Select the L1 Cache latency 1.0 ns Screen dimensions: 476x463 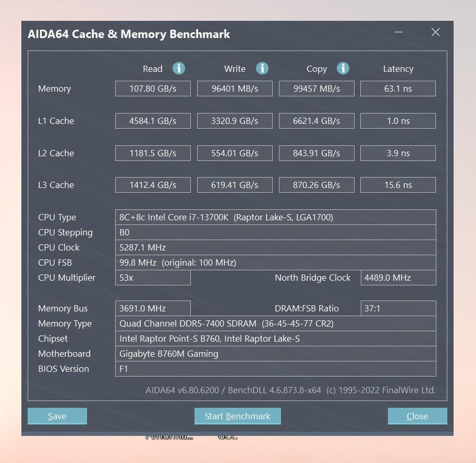[398, 121]
